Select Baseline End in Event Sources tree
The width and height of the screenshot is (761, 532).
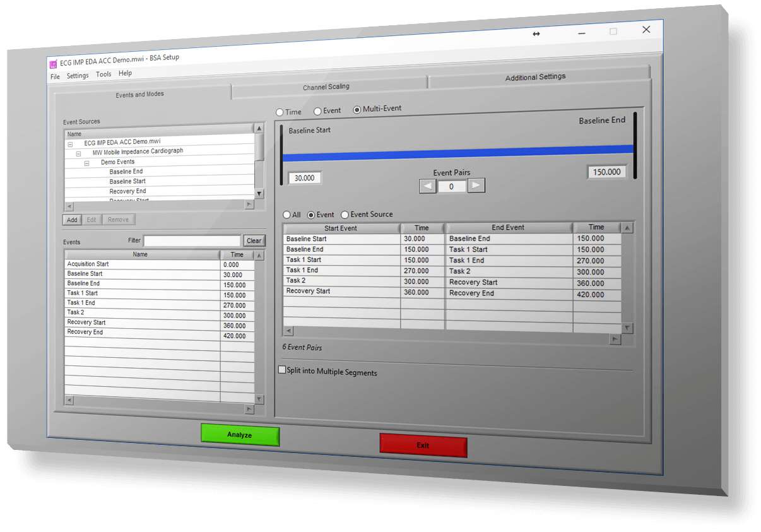[x=126, y=172]
